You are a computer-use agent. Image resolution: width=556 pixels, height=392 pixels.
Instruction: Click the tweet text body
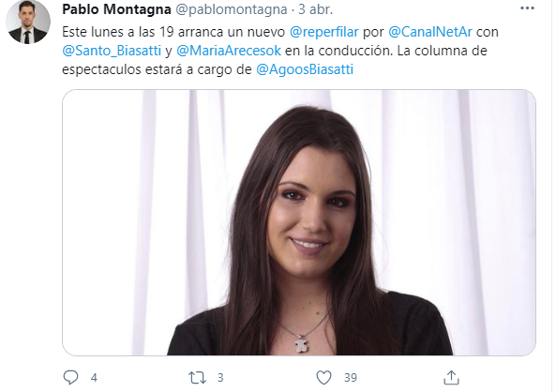tap(280, 51)
